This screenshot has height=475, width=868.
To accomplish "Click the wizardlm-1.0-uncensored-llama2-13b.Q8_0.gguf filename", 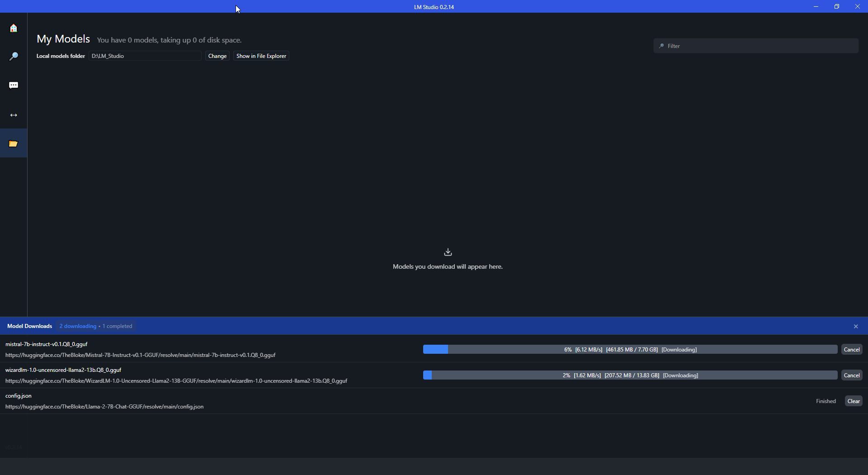I will click(x=63, y=370).
